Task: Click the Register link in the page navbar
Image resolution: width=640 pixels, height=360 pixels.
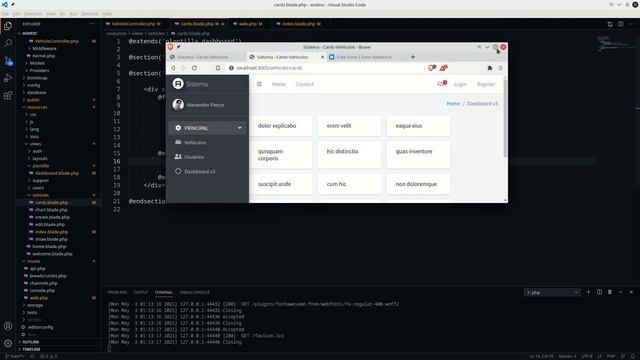Action: click(x=486, y=84)
